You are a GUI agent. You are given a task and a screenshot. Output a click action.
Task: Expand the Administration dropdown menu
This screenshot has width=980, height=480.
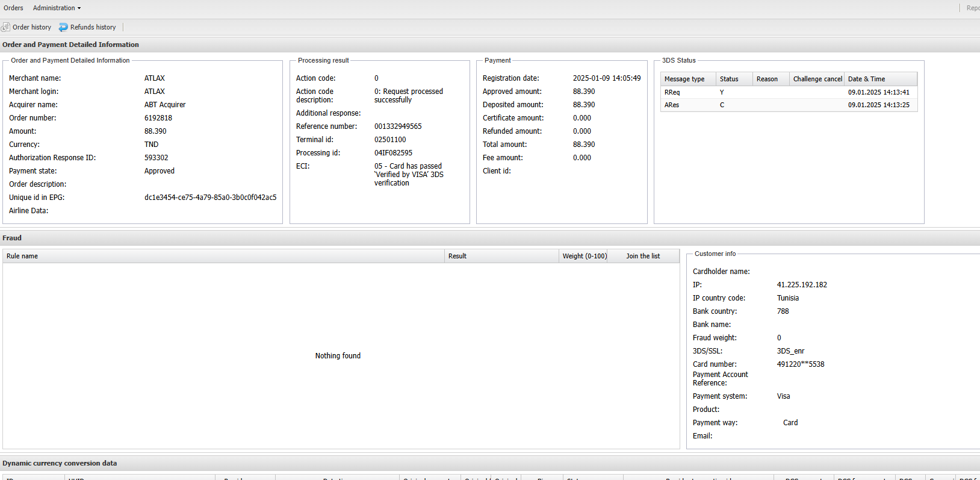point(57,8)
